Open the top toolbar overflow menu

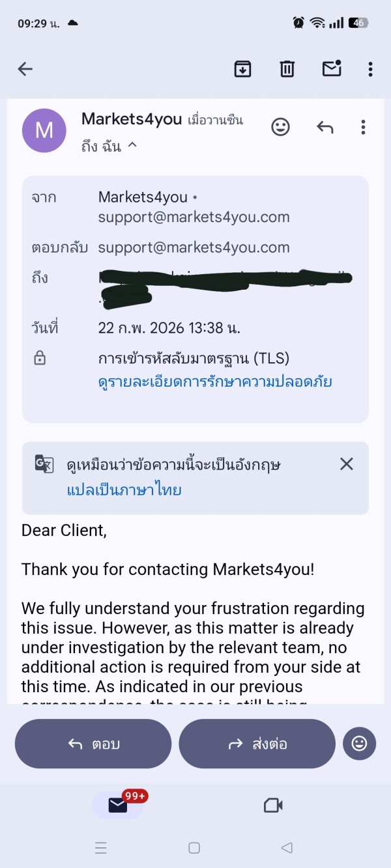pyautogui.click(x=370, y=69)
